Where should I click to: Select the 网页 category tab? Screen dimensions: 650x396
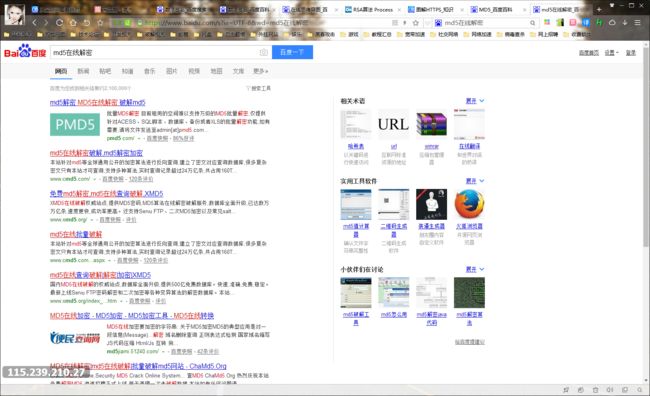61,71
